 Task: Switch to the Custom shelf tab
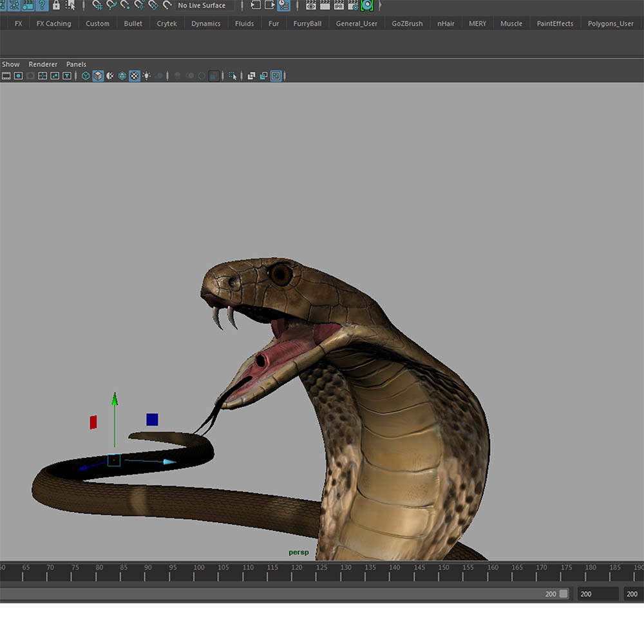97,23
